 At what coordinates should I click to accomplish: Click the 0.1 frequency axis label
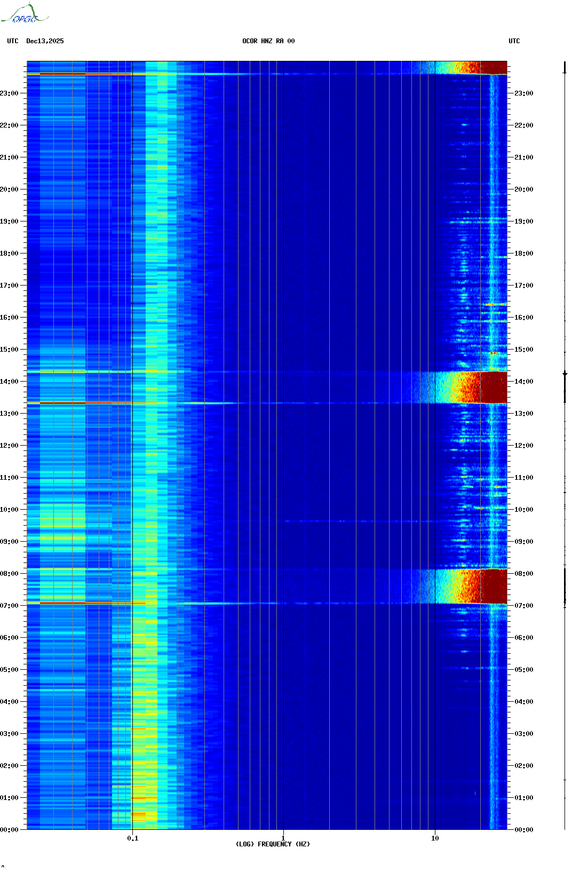click(x=132, y=838)
